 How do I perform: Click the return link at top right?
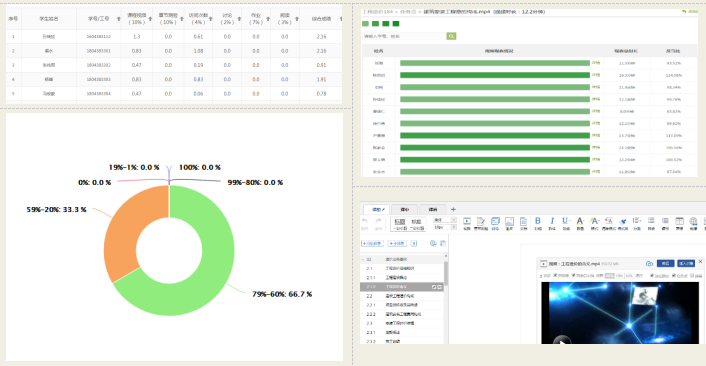pos(690,11)
